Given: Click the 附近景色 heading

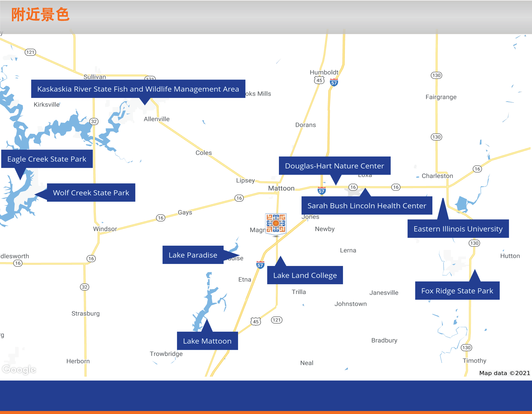Looking at the screenshot, I should point(40,14).
